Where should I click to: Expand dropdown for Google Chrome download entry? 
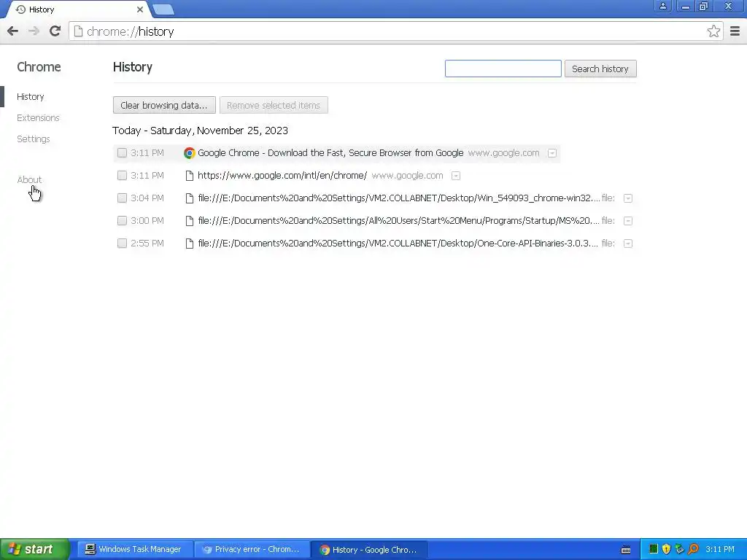pyautogui.click(x=552, y=153)
